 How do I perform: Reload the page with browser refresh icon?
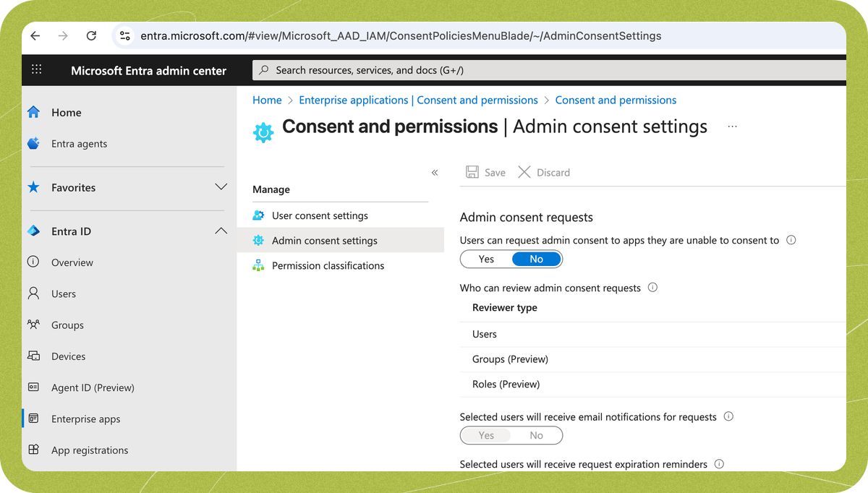click(x=91, y=35)
